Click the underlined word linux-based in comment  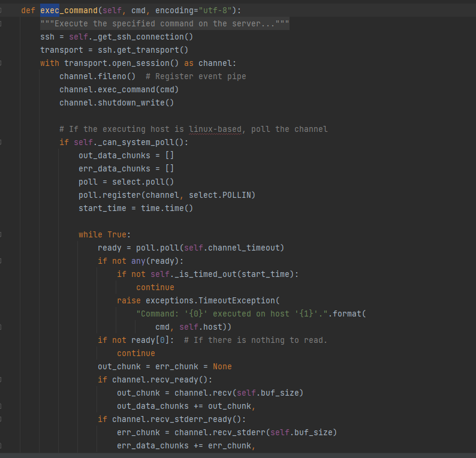tap(215, 129)
